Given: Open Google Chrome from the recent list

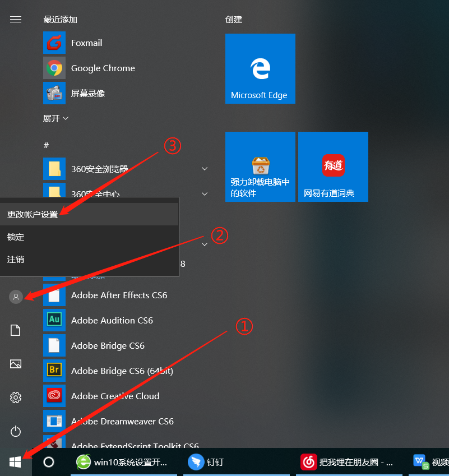Looking at the screenshot, I should click(103, 68).
